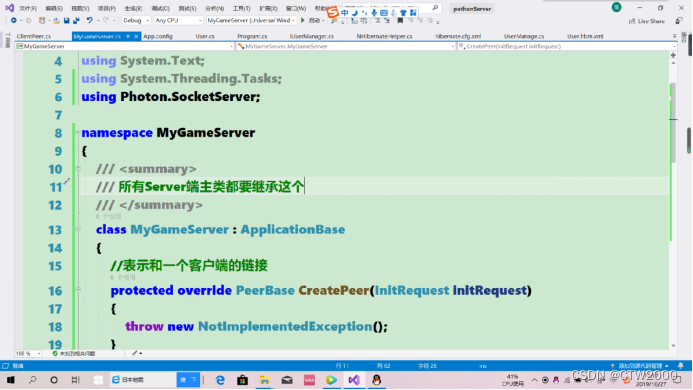Open the MyGameServer.MyGameServer type dropdown
This screenshot has width=693, height=390.
[x=346, y=46]
